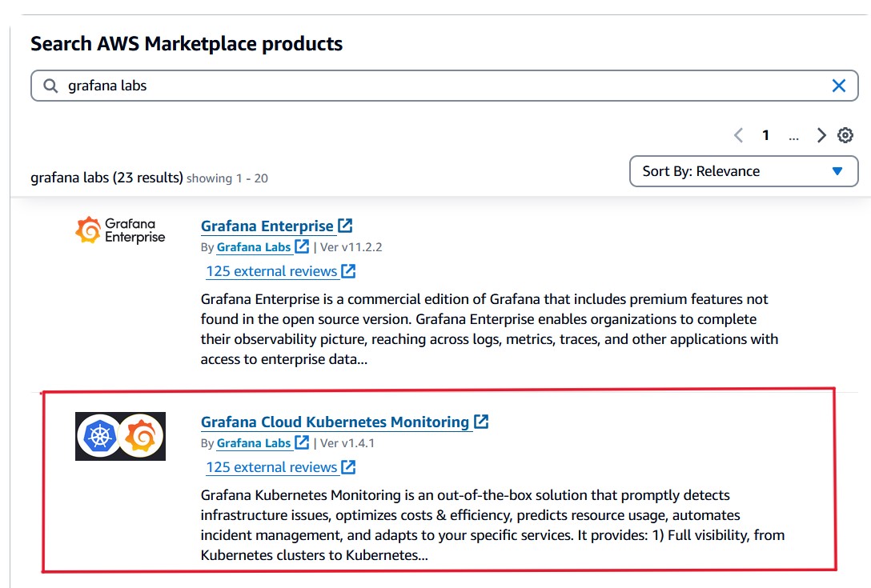Viewport: 871px width, 588px height.
Task: Click the external link icon beside Grafana Enterprise
Action: tap(344, 225)
